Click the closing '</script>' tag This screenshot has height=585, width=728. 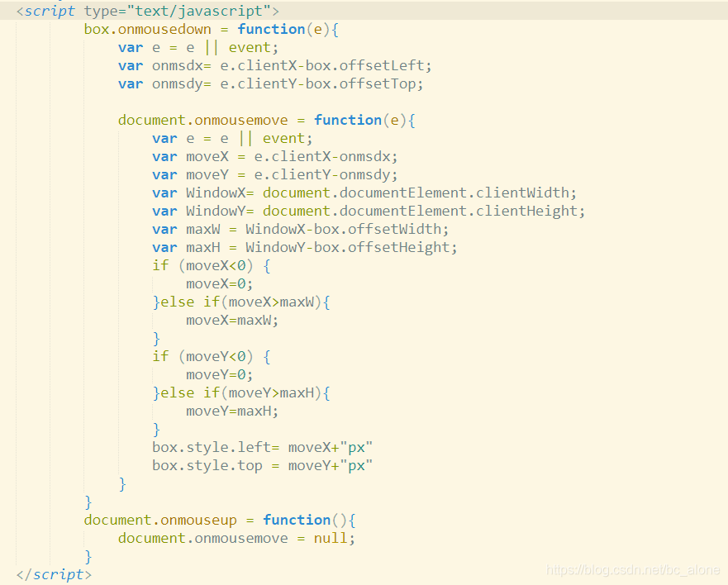pyautogui.click(x=54, y=574)
